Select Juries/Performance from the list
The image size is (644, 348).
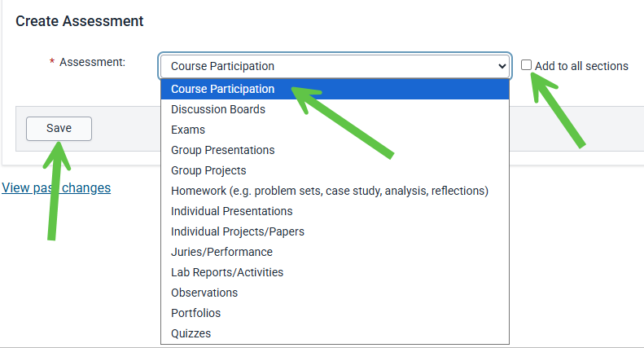click(x=335, y=252)
